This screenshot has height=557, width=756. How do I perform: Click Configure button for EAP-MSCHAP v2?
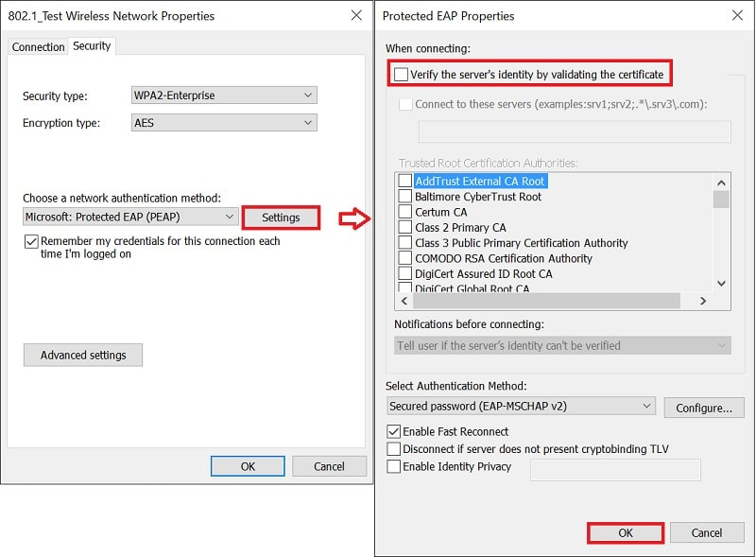[703, 408]
